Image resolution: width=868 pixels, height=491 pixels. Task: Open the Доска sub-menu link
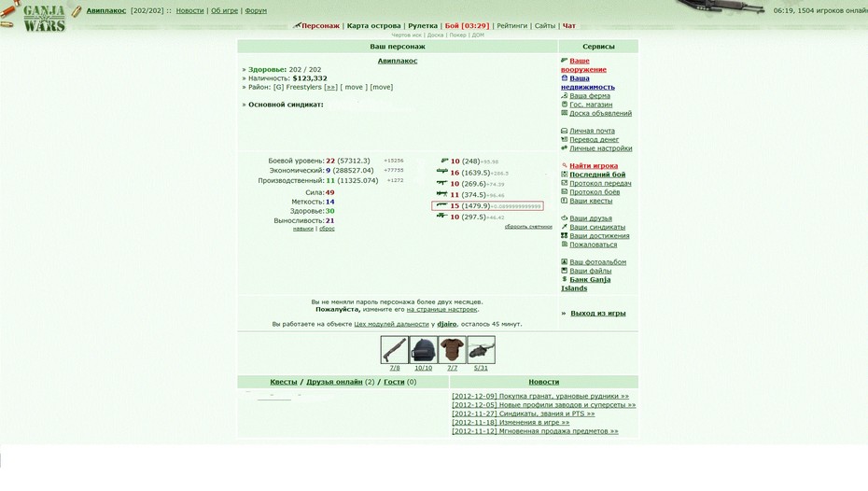[435, 35]
